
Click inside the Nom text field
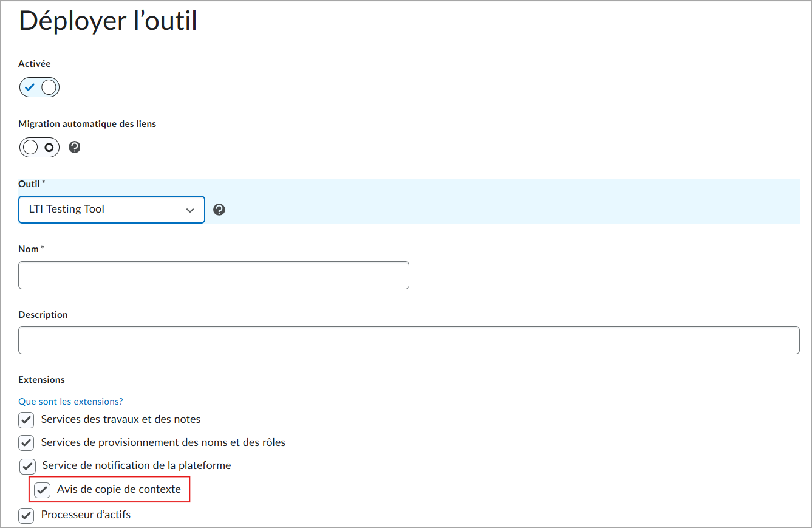(213, 275)
